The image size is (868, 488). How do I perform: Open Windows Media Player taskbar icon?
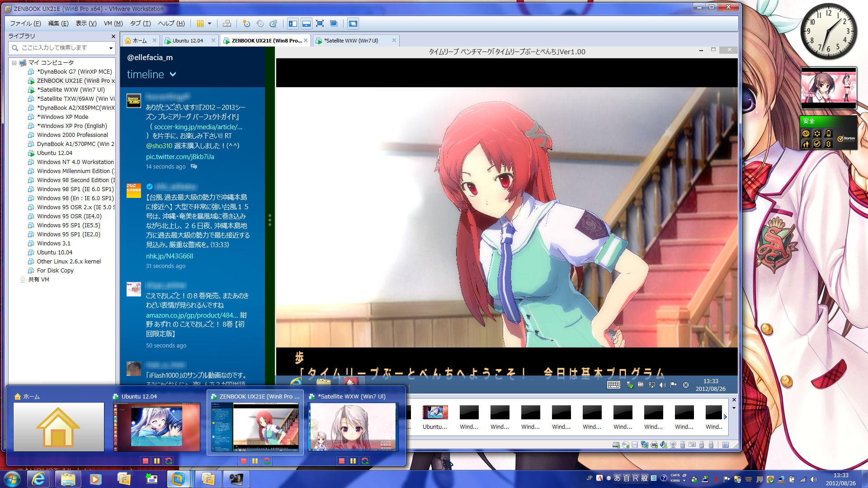(x=95, y=479)
